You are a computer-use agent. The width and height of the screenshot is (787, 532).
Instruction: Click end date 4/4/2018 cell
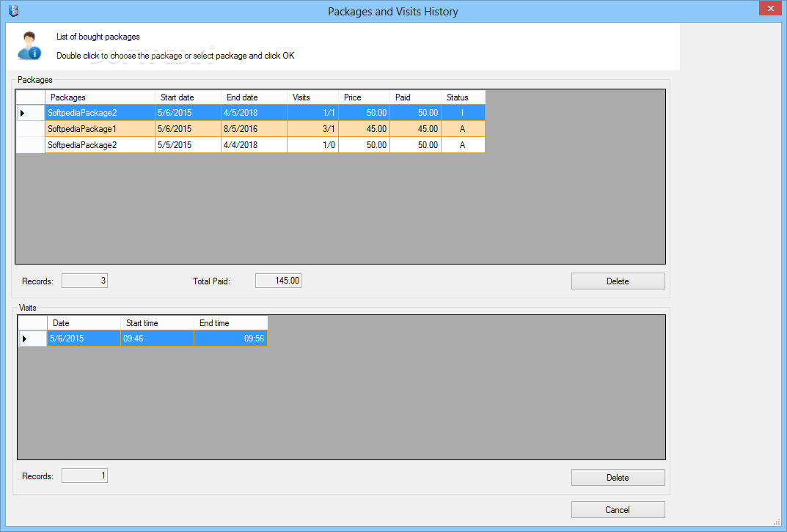(254, 145)
